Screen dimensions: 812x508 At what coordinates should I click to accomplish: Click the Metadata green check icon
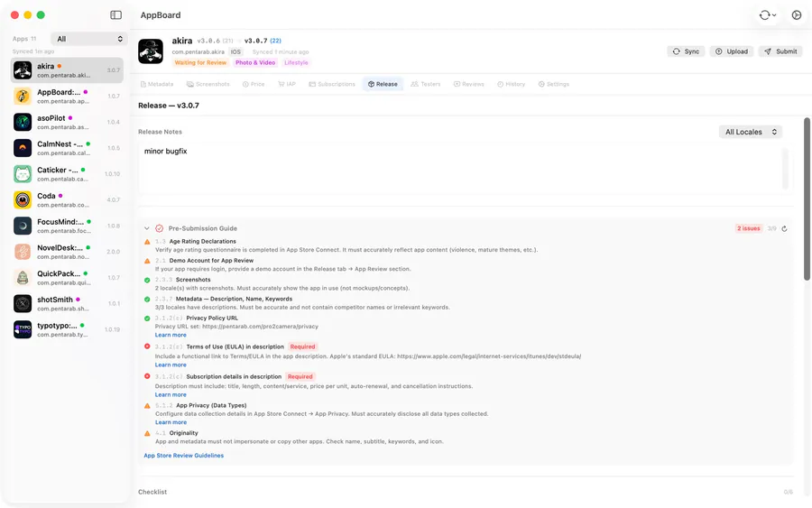tap(147, 300)
